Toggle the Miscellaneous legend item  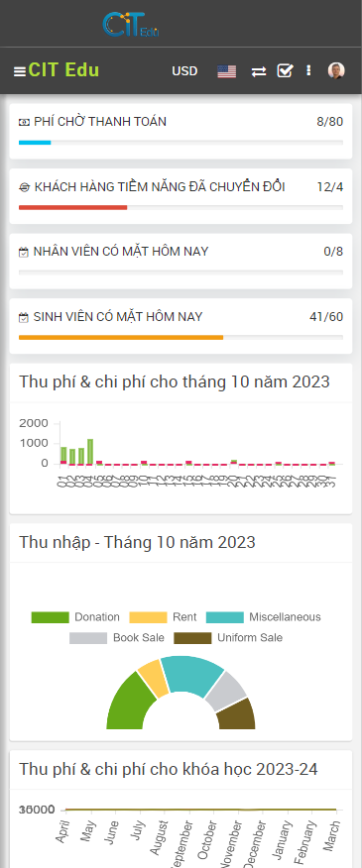(264, 617)
